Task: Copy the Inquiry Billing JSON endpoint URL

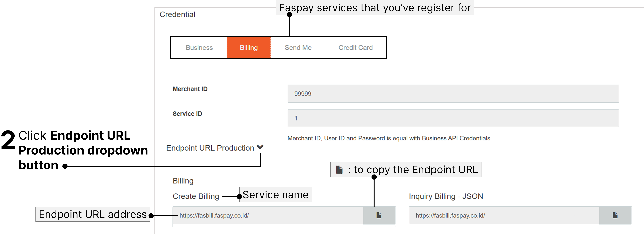Action: pyautogui.click(x=615, y=215)
